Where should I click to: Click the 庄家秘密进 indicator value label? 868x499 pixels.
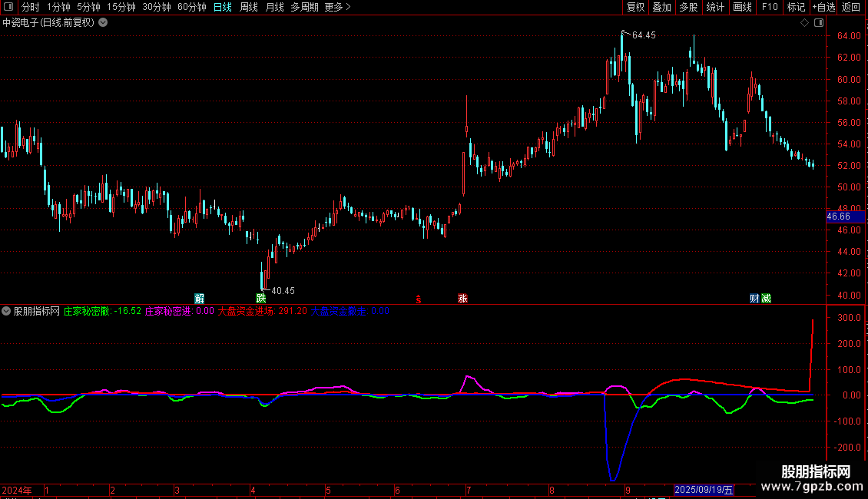[x=179, y=312]
